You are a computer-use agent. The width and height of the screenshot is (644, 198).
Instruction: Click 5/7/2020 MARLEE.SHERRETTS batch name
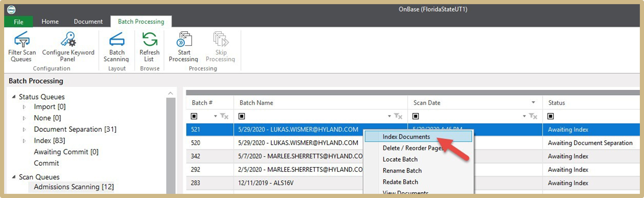301,156
